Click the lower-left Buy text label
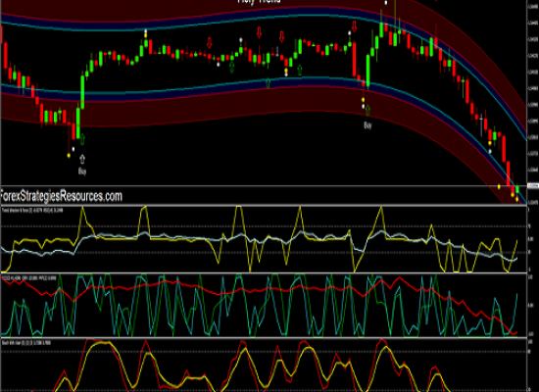 click(x=82, y=171)
